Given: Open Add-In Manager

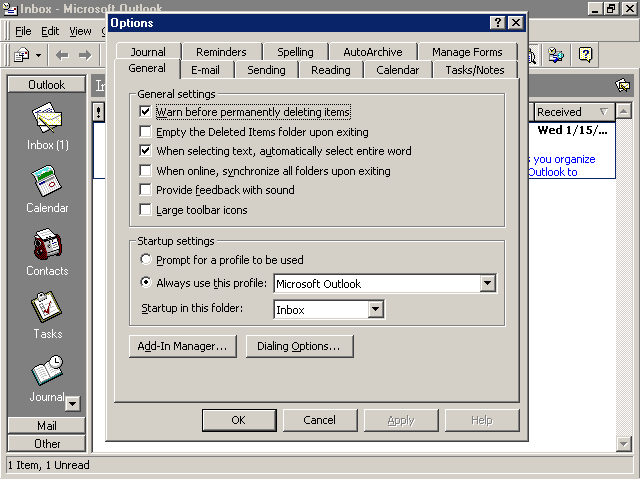Looking at the screenshot, I should (182, 346).
